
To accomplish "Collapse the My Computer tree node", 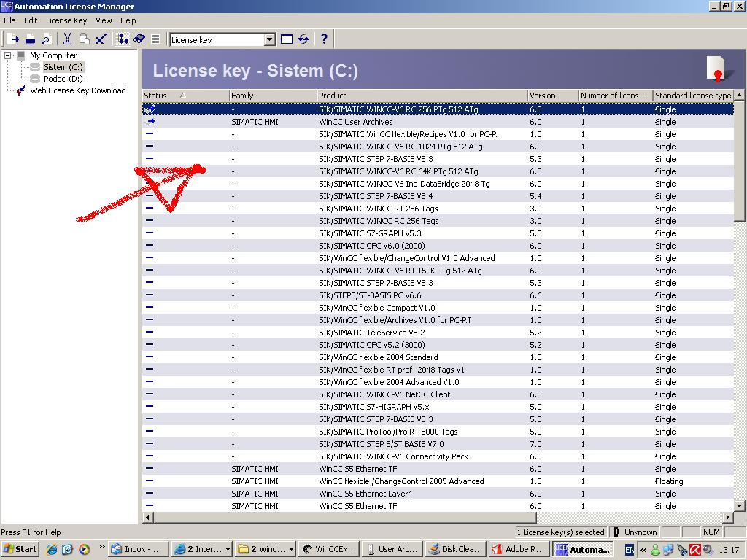I will coord(7,55).
